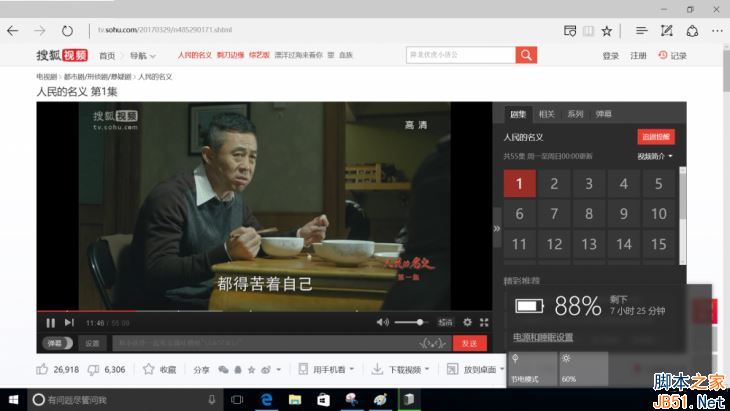Open the 下载视频 dropdown
This screenshot has width=730, height=411.
point(400,370)
